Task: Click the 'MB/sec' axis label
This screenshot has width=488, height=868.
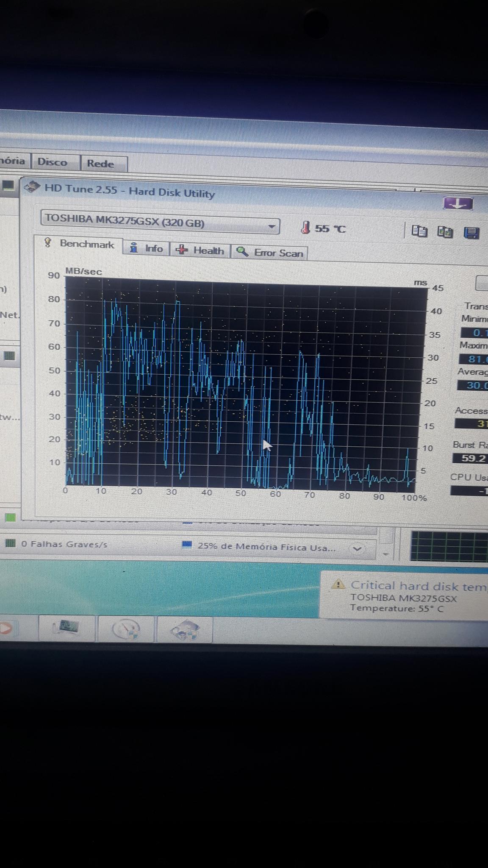Action: [x=84, y=271]
